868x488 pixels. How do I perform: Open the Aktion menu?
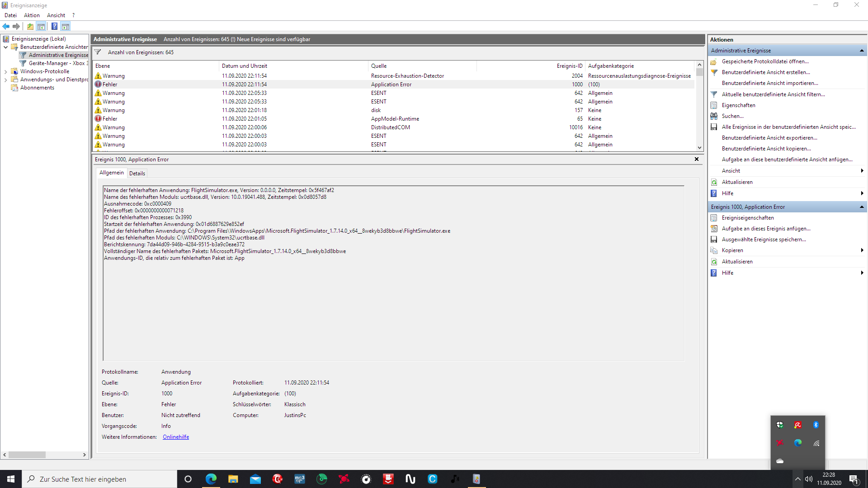click(x=32, y=15)
